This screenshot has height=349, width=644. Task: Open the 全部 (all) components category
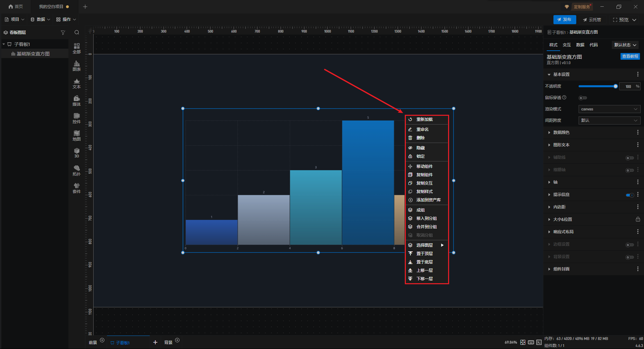click(76, 48)
